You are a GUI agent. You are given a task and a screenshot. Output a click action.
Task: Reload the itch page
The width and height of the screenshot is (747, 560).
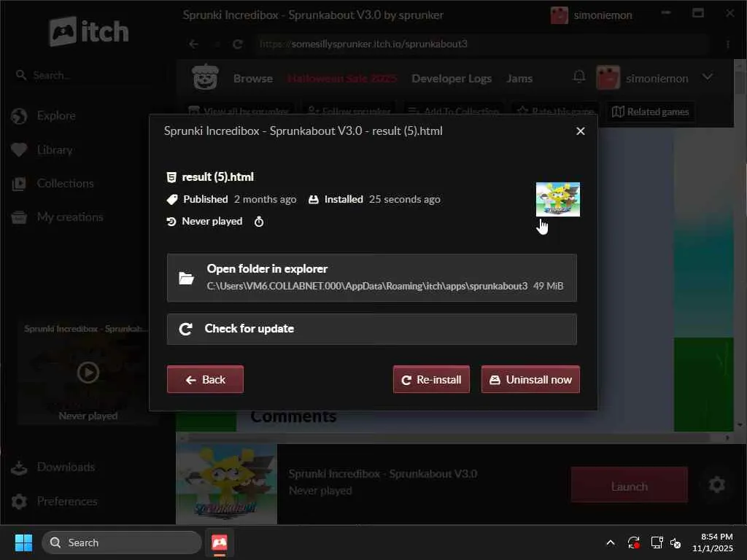click(237, 44)
